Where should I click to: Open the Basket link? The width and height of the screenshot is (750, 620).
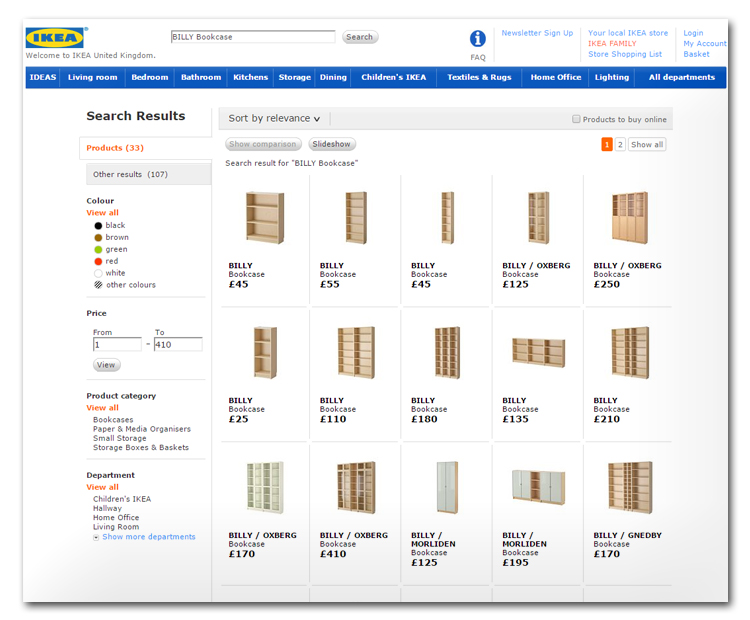tap(696, 54)
